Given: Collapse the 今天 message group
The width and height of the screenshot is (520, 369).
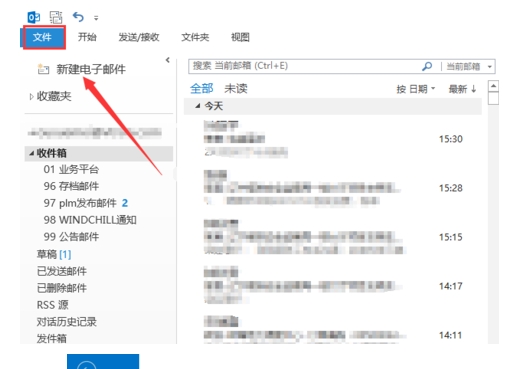Looking at the screenshot, I should (198, 106).
